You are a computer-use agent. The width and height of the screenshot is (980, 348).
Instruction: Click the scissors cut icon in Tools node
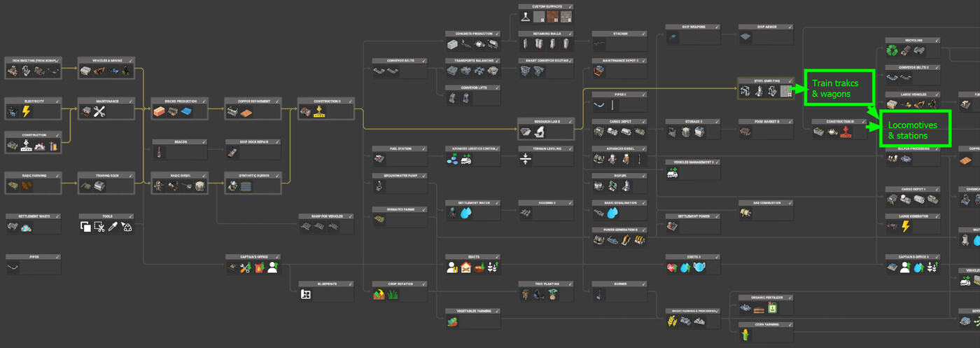pyautogui.click(x=99, y=227)
